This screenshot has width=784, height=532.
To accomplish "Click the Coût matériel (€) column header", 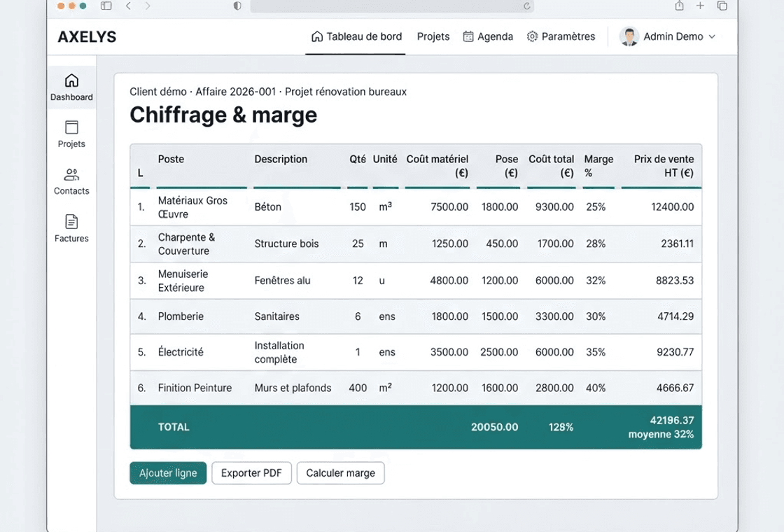I will coord(437,166).
